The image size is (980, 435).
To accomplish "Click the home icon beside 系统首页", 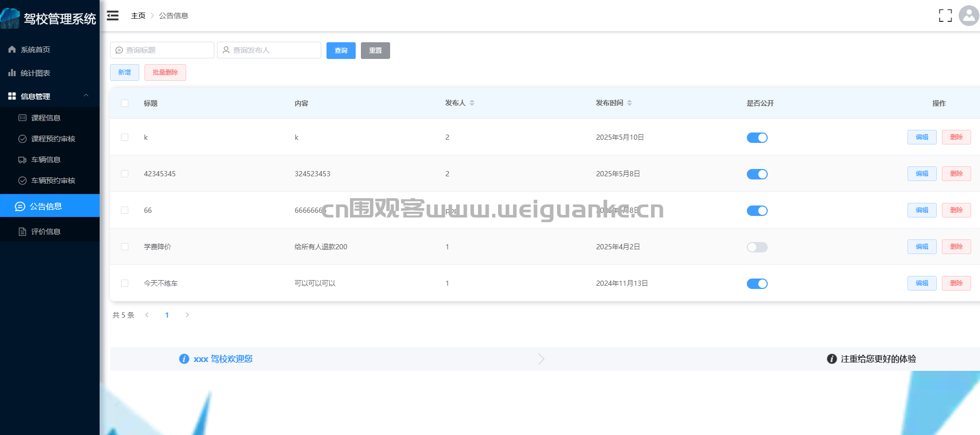I will (12, 49).
